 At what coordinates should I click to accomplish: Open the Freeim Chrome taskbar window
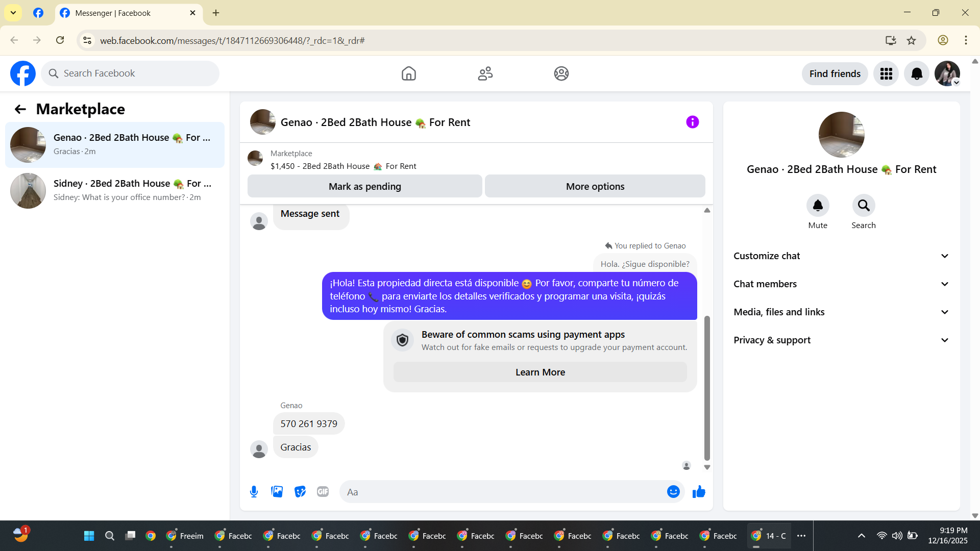click(185, 536)
